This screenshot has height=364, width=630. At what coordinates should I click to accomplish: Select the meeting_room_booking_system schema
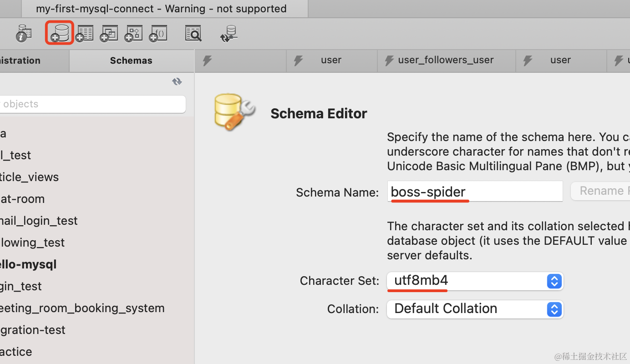(x=82, y=308)
